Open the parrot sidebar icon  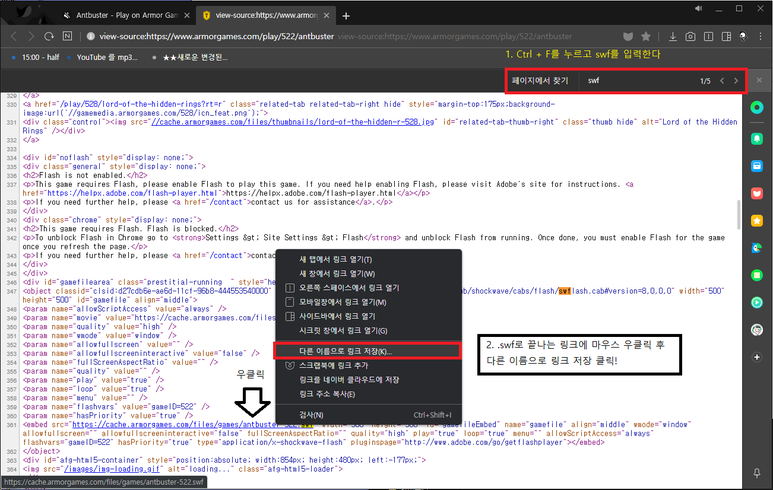coord(757,248)
